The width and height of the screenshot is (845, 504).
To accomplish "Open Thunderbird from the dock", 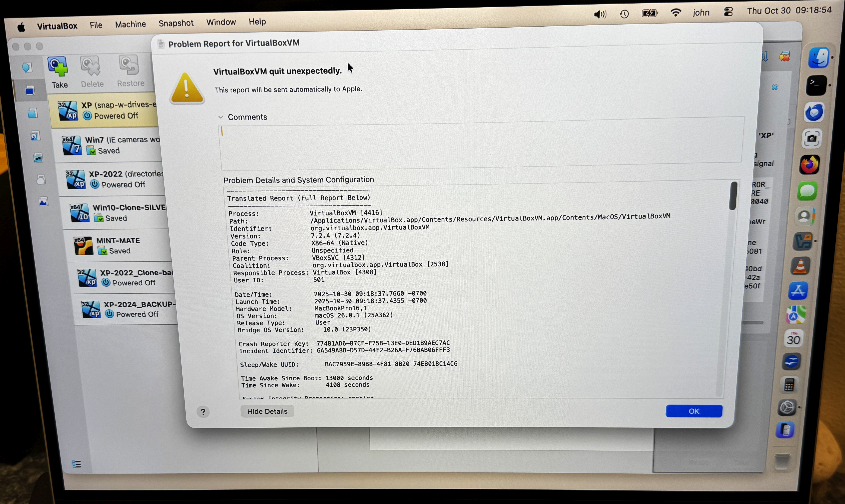I will pos(814,112).
